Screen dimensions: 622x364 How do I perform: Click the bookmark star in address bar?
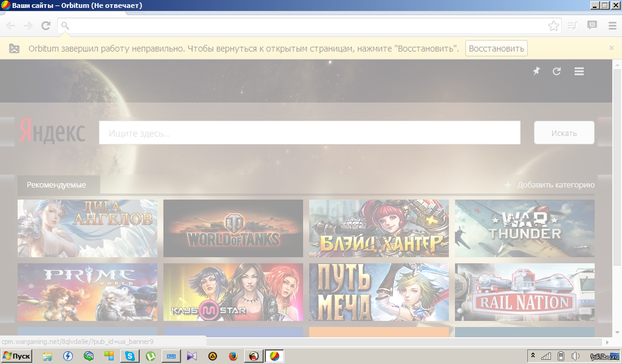(x=553, y=25)
